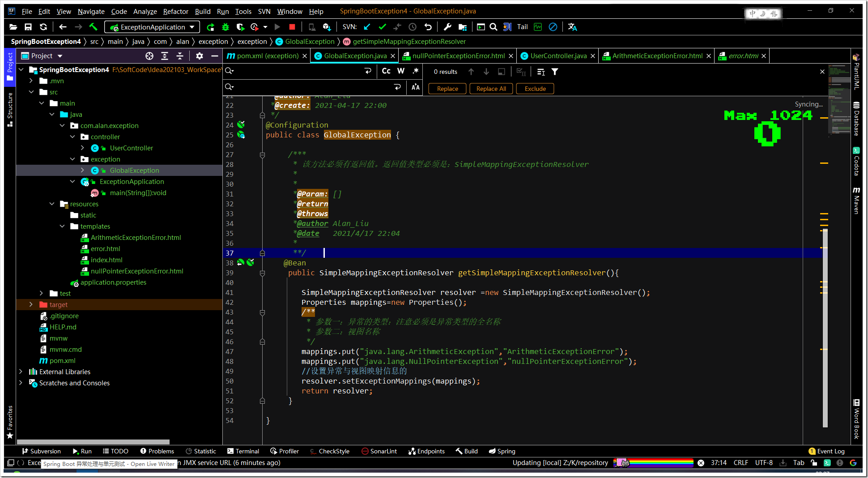Switch to UserController.java tab
This screenshot has height=478, width=868.
tap(558, 56)
